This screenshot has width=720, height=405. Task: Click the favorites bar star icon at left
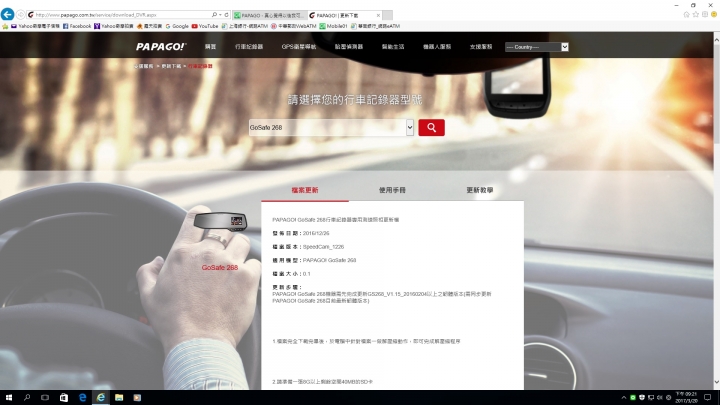pyautogui.click(x=5, y=26)
